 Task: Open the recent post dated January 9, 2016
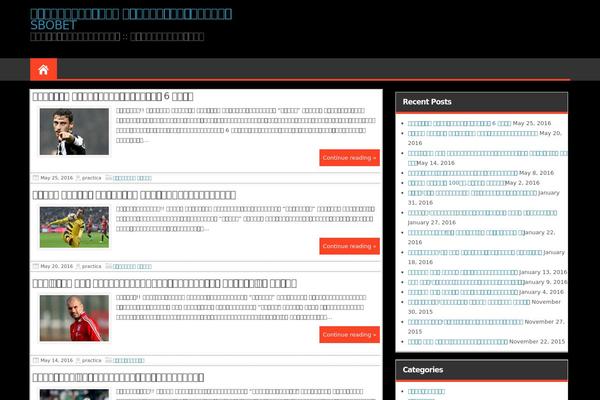(x=465, y=282)
